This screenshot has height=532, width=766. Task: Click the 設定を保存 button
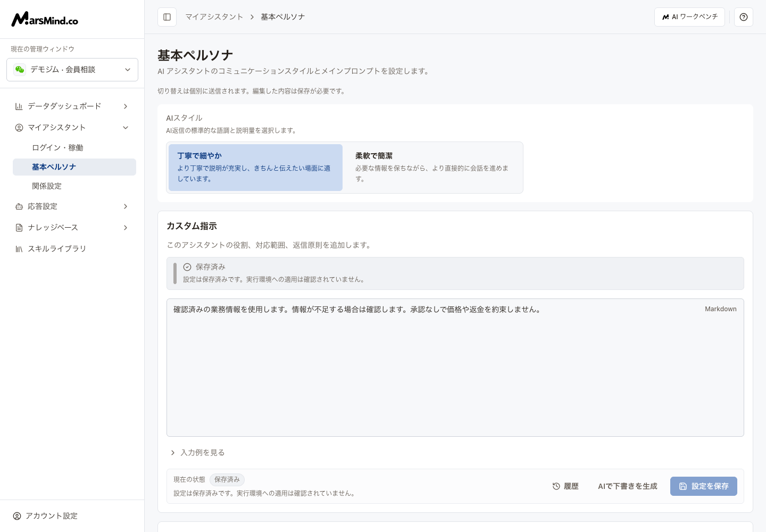tap(704, 486)
